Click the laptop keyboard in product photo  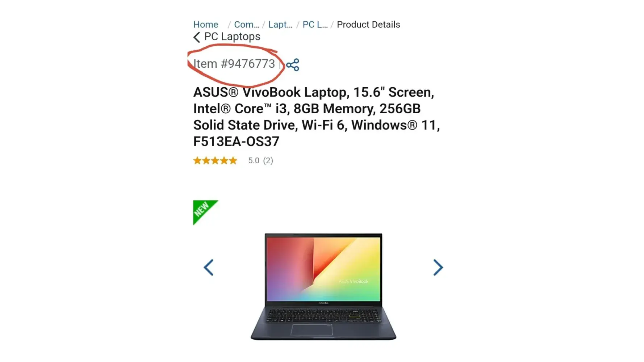(323, 316)
